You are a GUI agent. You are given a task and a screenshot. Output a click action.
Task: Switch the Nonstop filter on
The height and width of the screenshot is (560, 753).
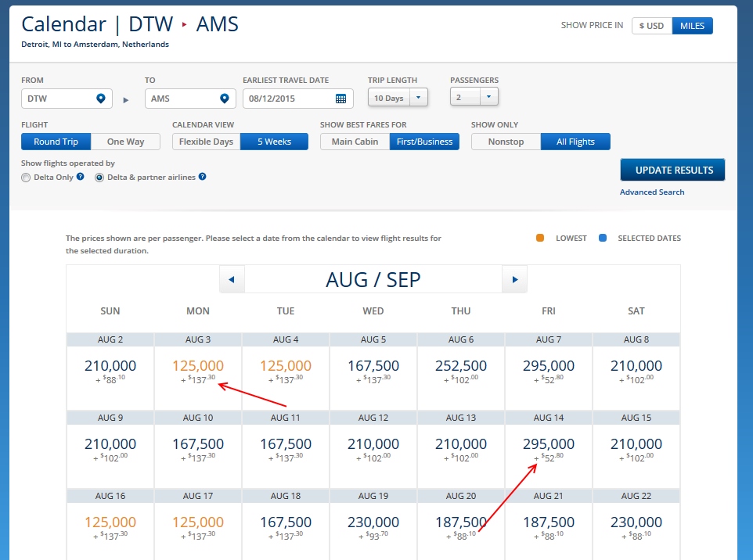[505, 142]
